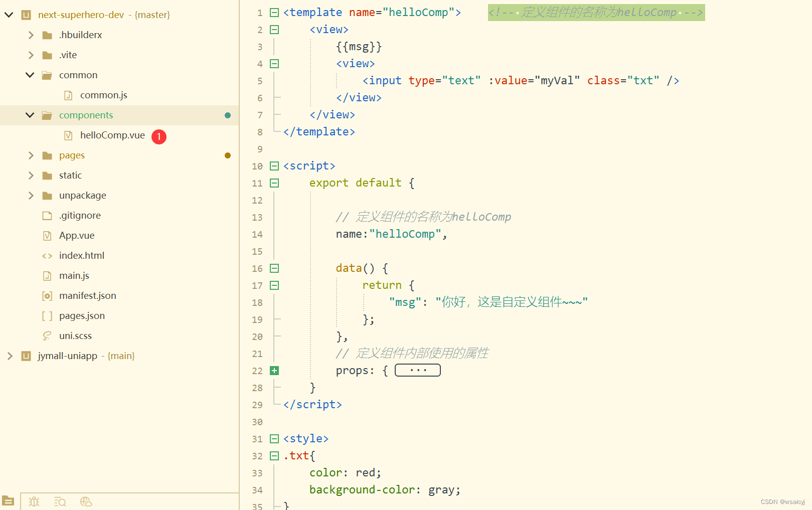Screen dimensions: 812x510
Task: Fold the return block at line 17
Action: point(274,285)
